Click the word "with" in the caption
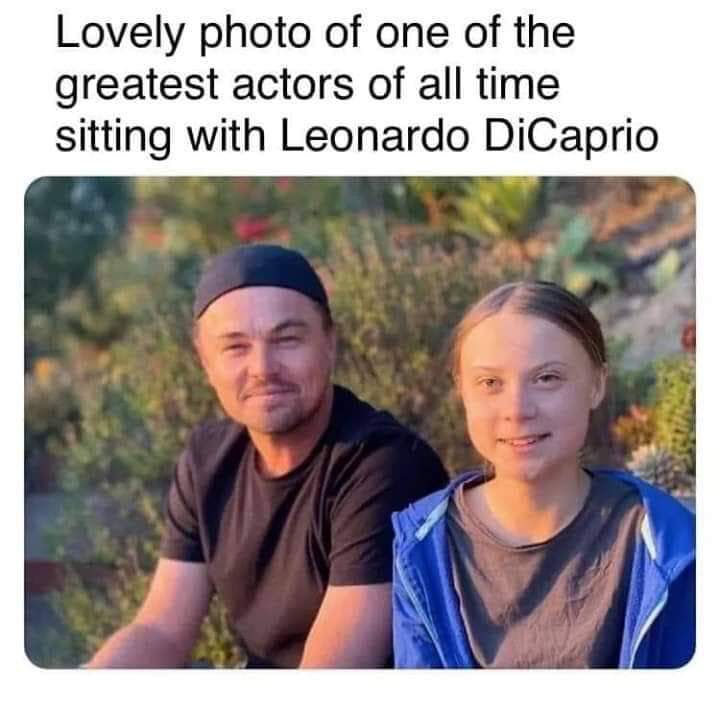Viewport: 720px width, 706px height. pos(226,135)
